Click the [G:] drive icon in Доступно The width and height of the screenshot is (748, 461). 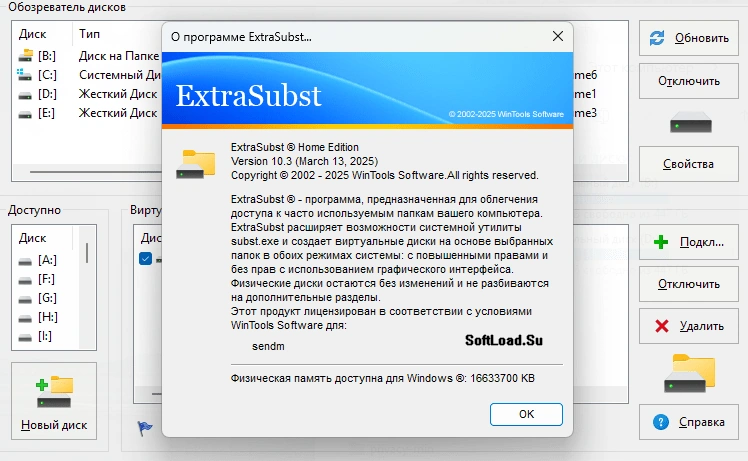point(25,300)
